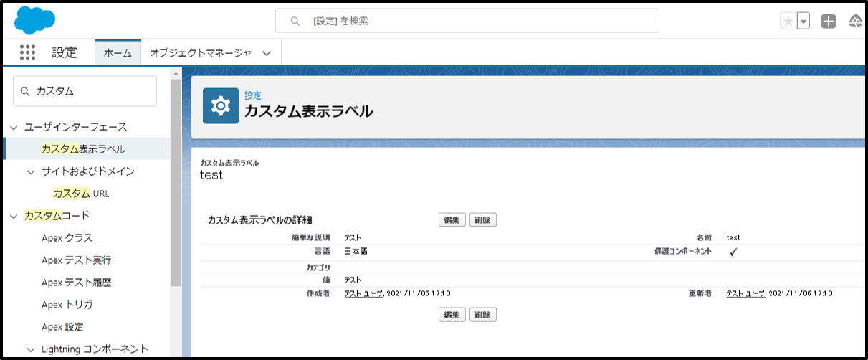
Task: Select Apex クラス in the sidebar
Action: pyautogui.click(x=67, y=238)
